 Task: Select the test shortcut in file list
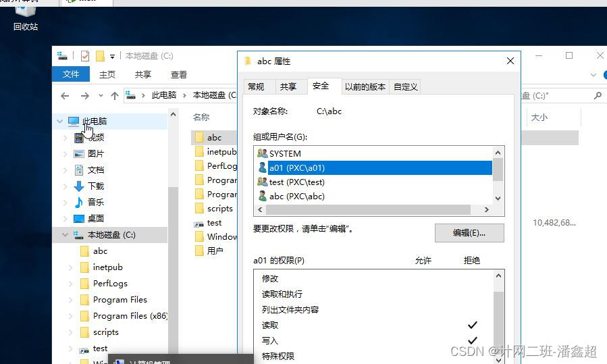214,223
